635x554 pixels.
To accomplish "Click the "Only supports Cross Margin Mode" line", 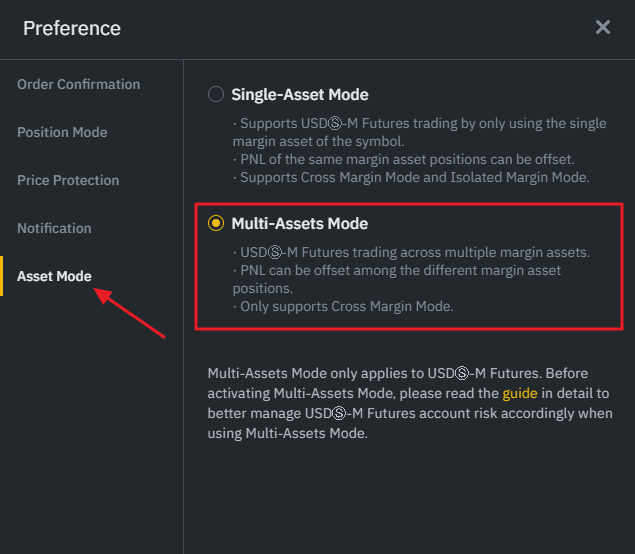I will pos(346,306).
